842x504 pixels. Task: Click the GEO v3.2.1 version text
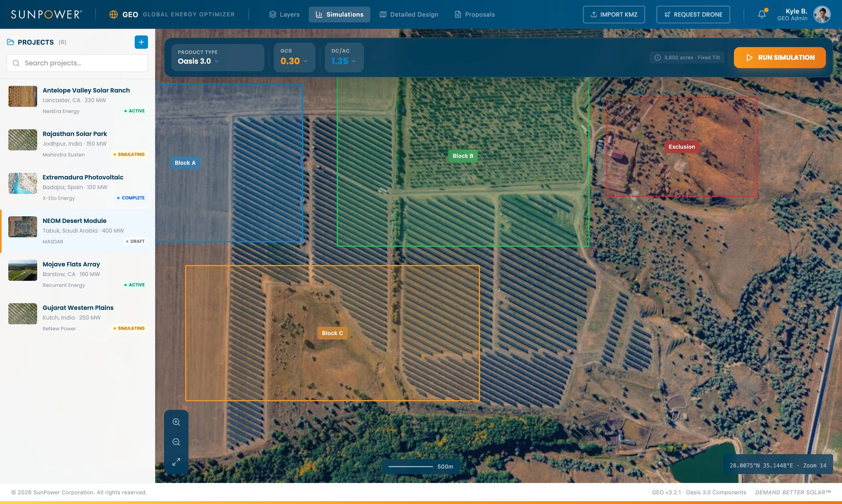(x=699, y=492)
